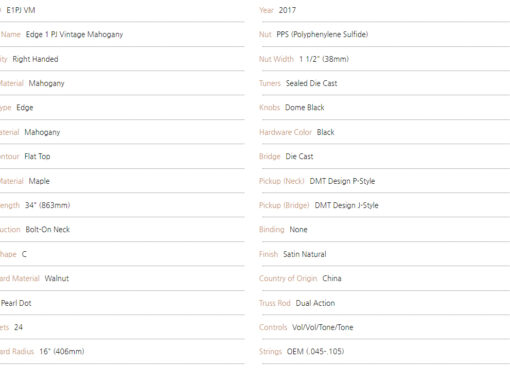
Task: Select the 'Strings' label
Action: pos(270,351)
